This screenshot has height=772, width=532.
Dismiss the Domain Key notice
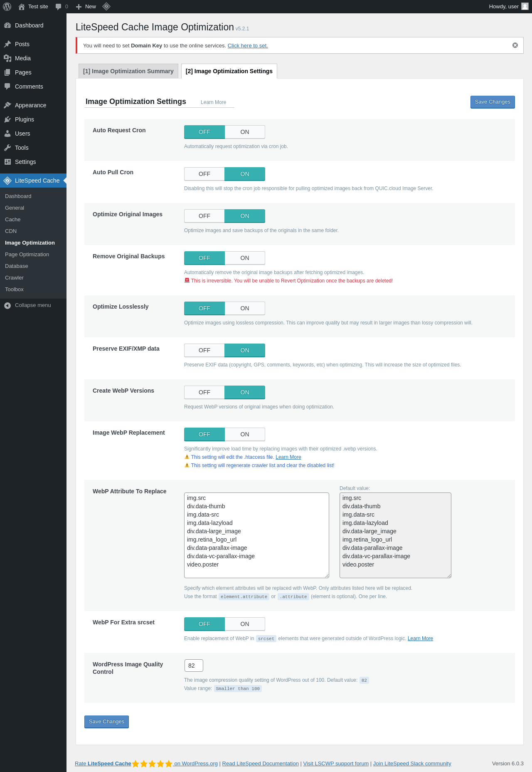click(x=515, y=45)
